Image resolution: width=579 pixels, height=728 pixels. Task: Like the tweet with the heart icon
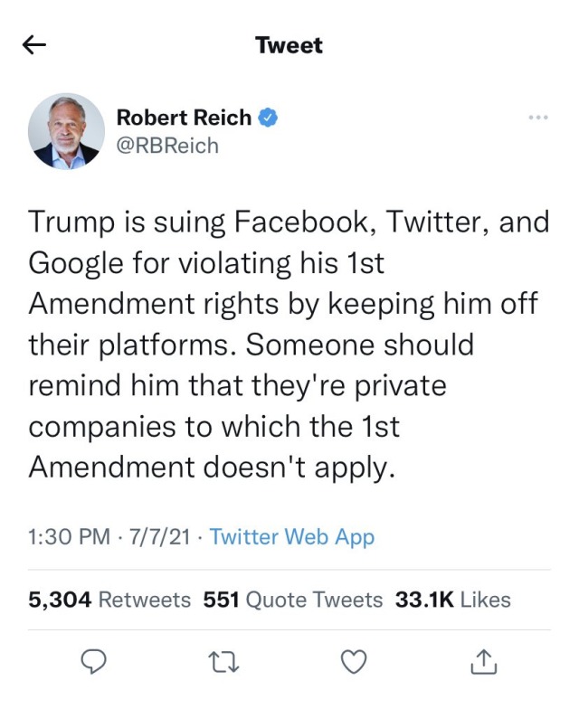click(x=354, y=664)
